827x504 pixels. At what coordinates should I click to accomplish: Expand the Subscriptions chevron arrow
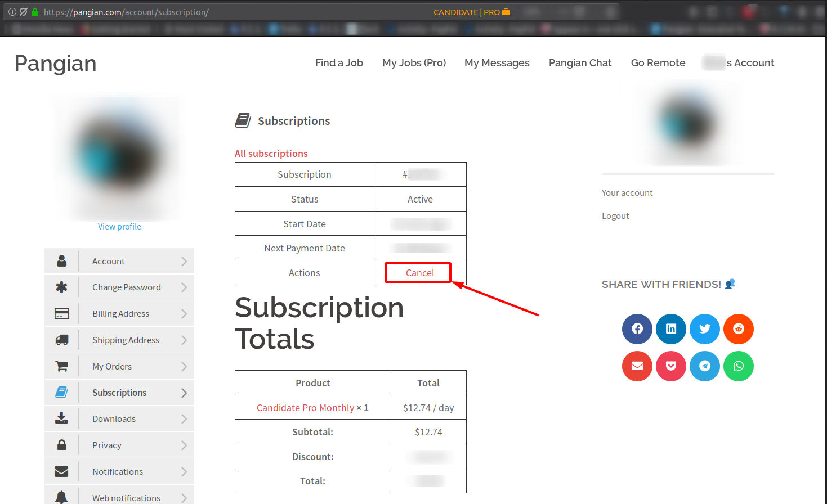184,393
